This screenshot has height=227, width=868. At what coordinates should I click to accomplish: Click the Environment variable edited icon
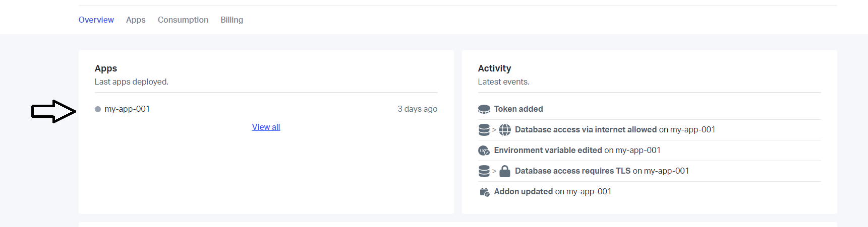click(x=484, y=150)
